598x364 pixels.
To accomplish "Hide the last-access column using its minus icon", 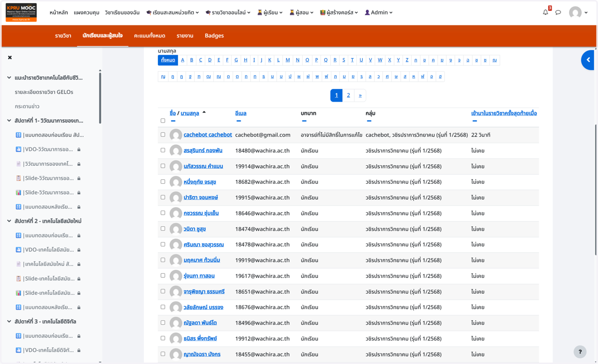I will pyautogui.click(x=474, y=121).
